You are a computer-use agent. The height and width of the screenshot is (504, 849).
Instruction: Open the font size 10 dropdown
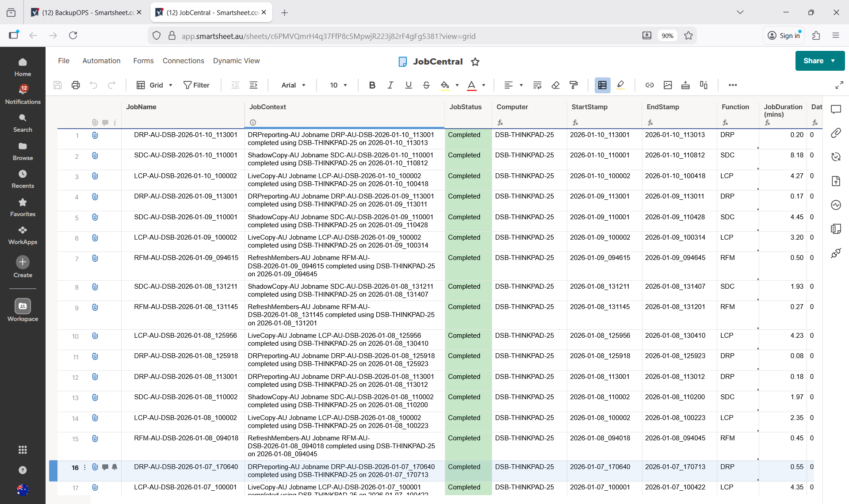[x=338, y=85]
